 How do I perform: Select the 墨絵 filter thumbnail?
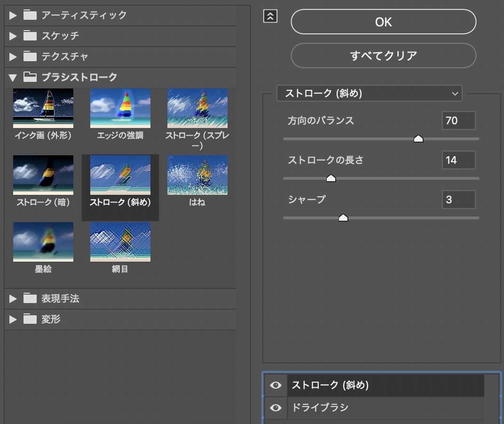click(x=43, y=241)
